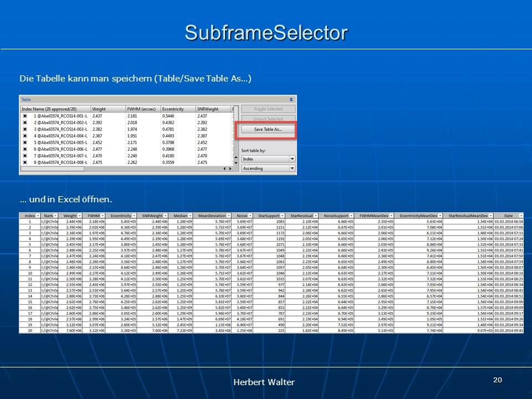Sort by the Eccentricity column header in Table panel
The height and width of the screenshot is (399, 532).
point(178,109)
